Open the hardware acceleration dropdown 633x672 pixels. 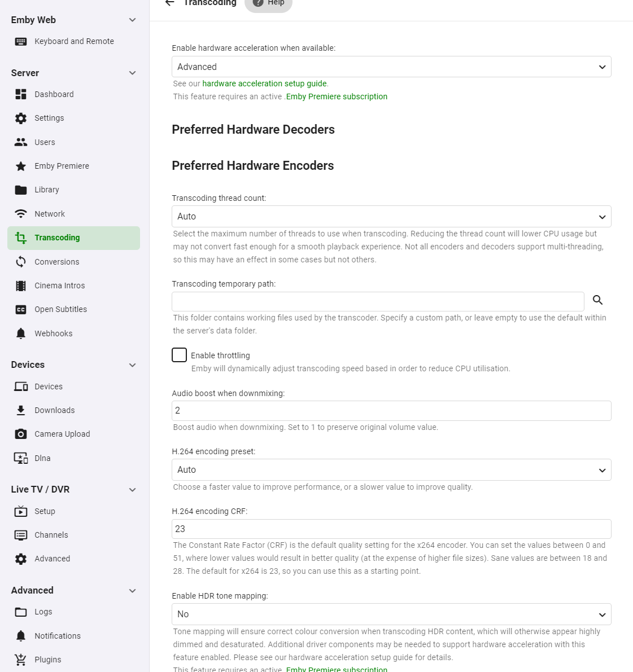pyautogui.click(x=391, y=67)
